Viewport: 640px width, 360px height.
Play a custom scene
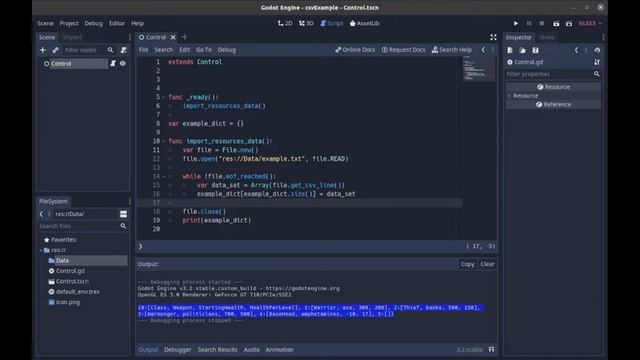click(569, 24)
